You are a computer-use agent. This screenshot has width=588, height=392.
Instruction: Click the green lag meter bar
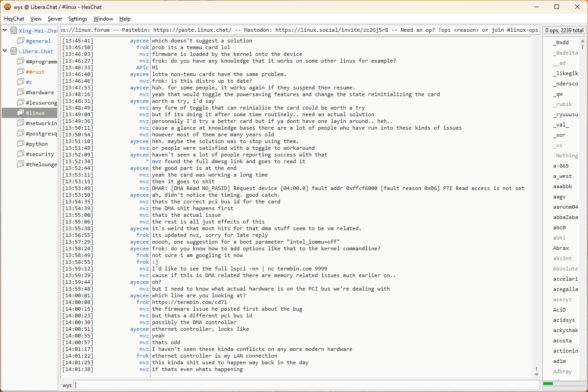point(548,384)
